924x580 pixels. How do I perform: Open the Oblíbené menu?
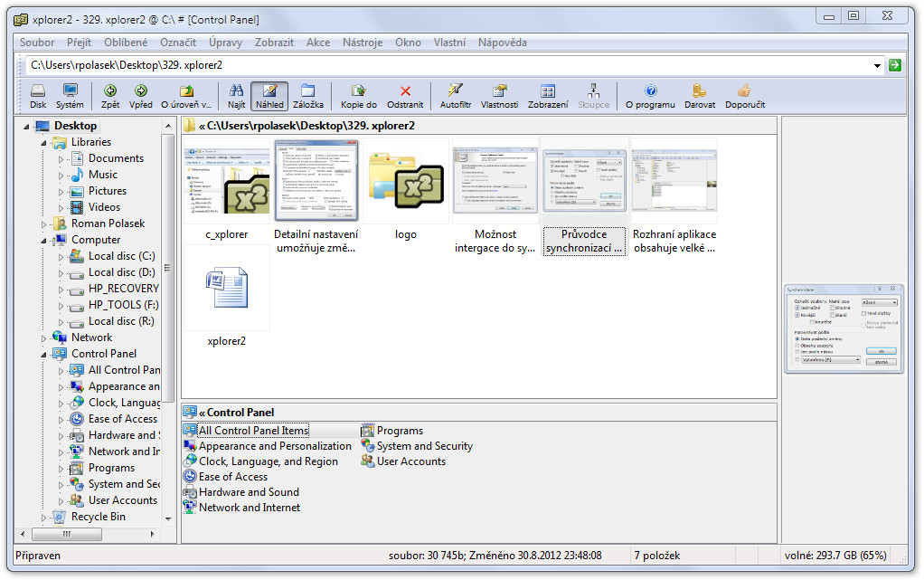tap(126, 43)
